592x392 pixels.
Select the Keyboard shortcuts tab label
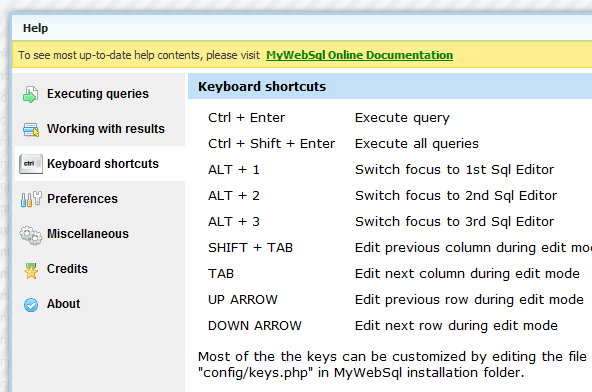pos(103,164)
